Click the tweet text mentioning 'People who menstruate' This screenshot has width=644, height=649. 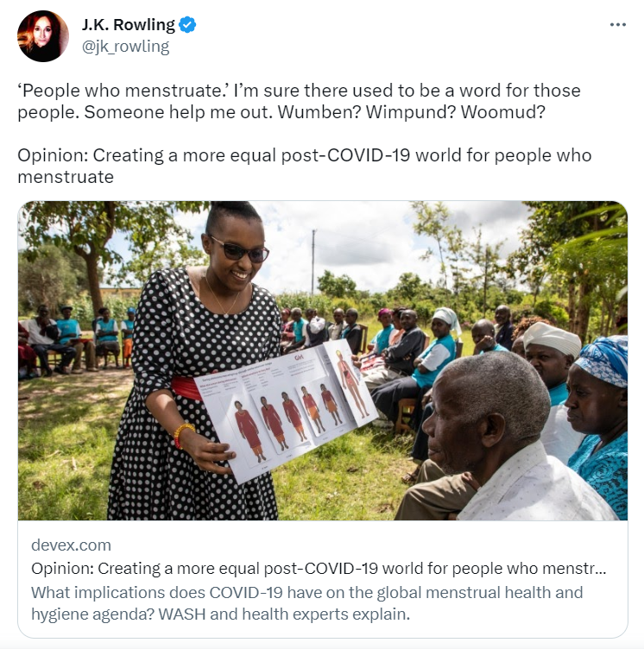299,102
